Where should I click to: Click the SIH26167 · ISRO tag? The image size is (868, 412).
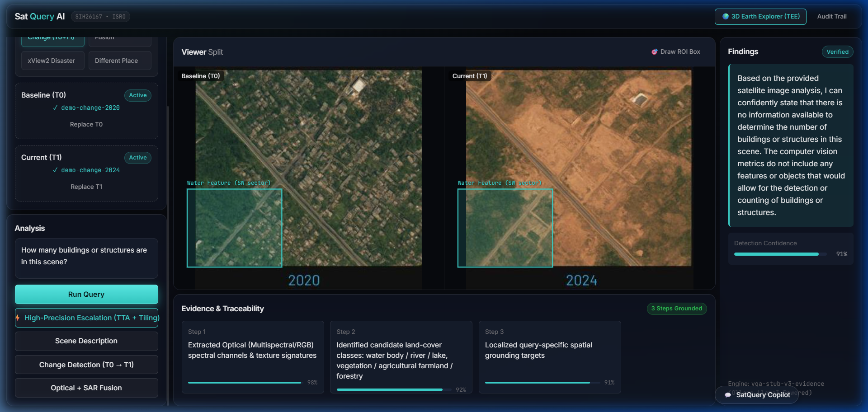[x=100, y=17]
